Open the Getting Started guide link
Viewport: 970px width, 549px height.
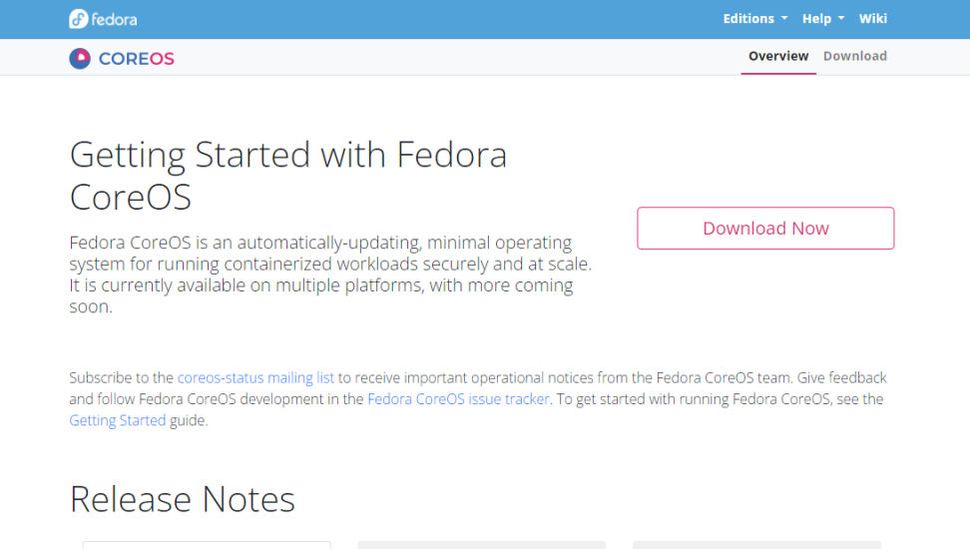pyautogui.click(x=117, y=421)
